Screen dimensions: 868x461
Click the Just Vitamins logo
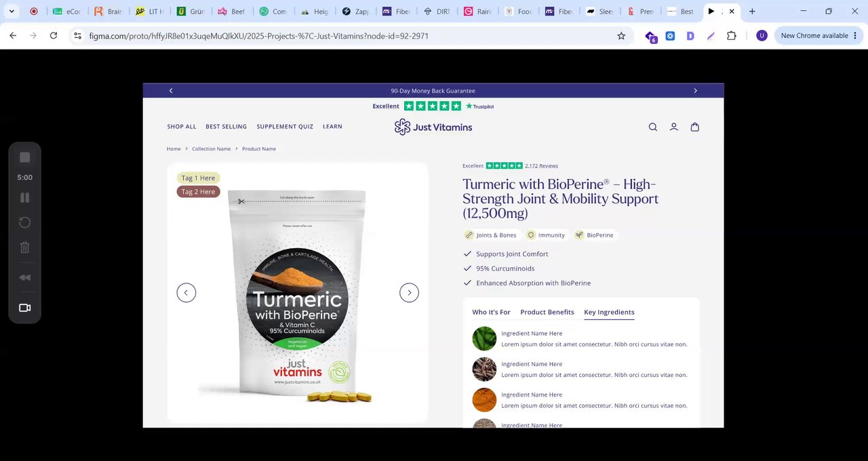pyautogui.click(x=433, y=127)
